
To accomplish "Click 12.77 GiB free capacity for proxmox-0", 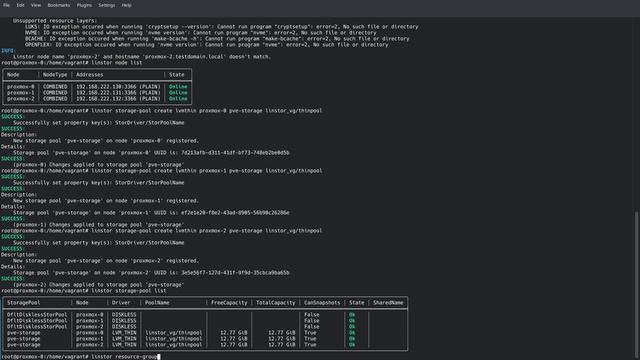I will (x=234, y=333).
